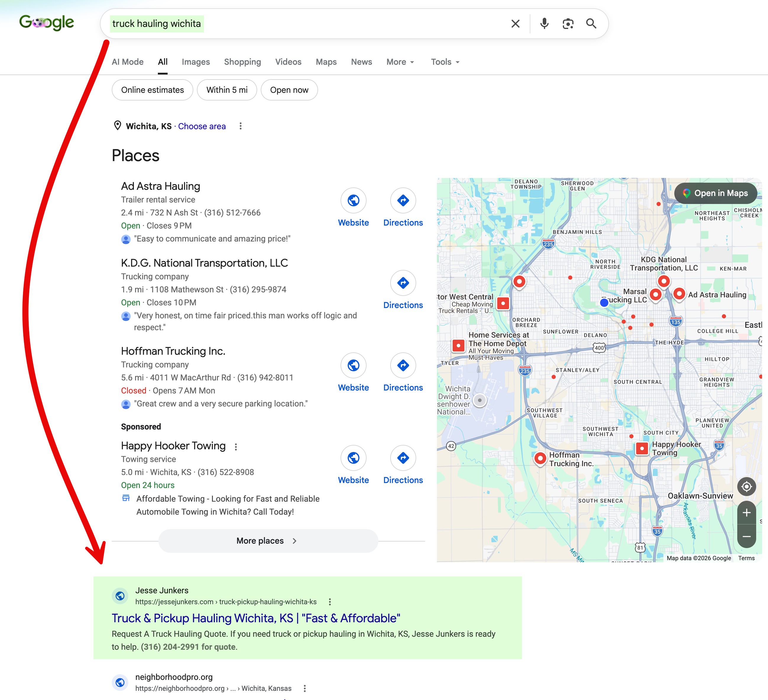Toggle the Open now filter chip
Viewport: 768px width, 700px height.
point(289,90)
